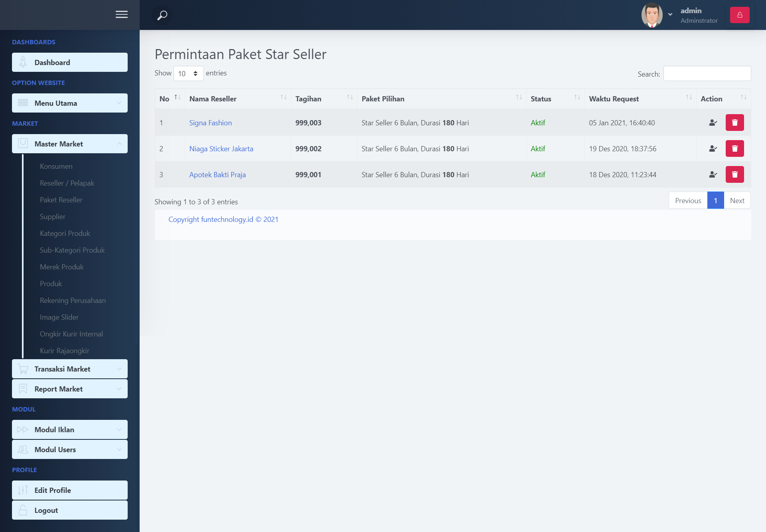This screenshot has width=766, height=532.
Task: Click the Next pagination button
Action: (x=737, y=201)
